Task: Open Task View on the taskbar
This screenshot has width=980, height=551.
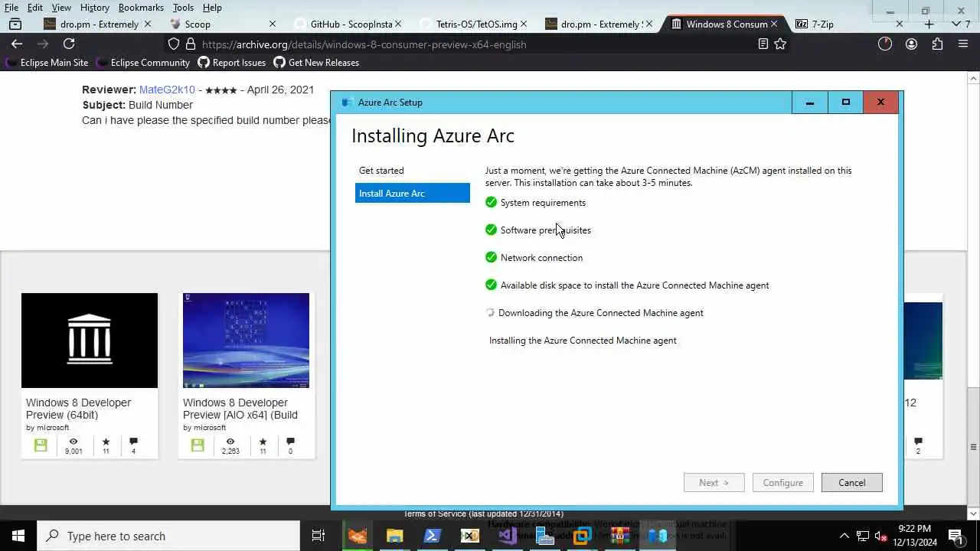Action: [318, 536]
